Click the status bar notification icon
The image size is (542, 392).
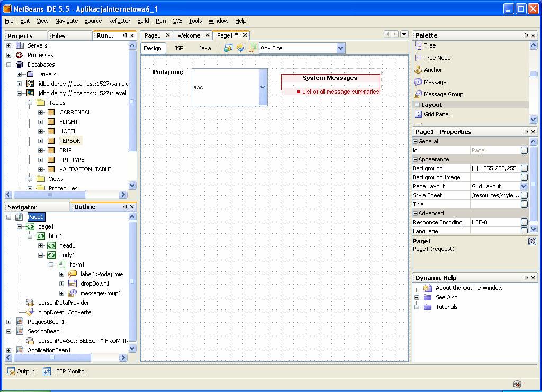pos(517,384)
